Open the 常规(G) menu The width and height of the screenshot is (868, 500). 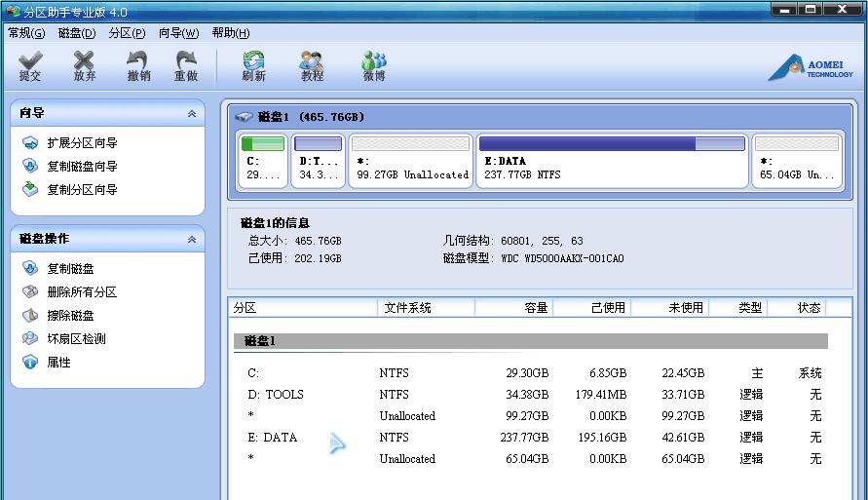coord(26,33)
